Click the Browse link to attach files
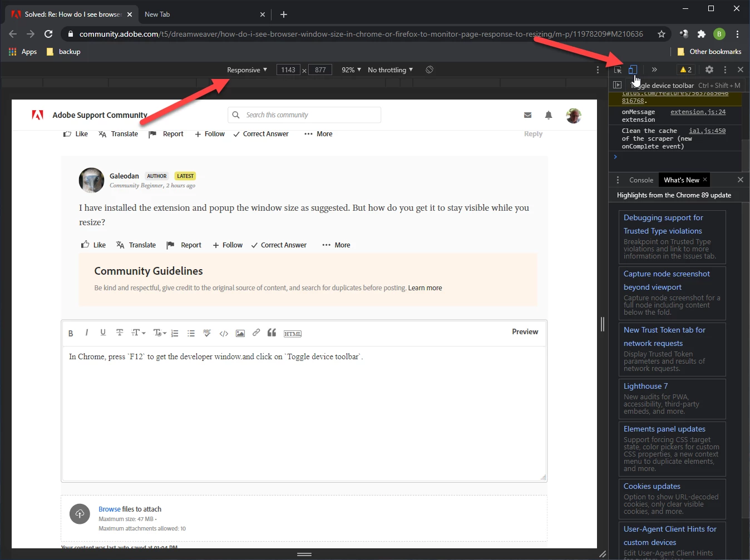This screenshot has width=750, height=560. pos(110,509)
